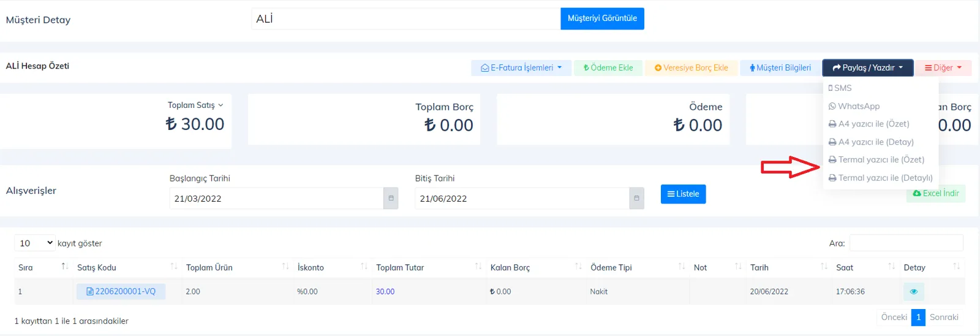Screen dimensions: 980x336
Task: Click the Nakit payment type cell
Action: (638, 292)
